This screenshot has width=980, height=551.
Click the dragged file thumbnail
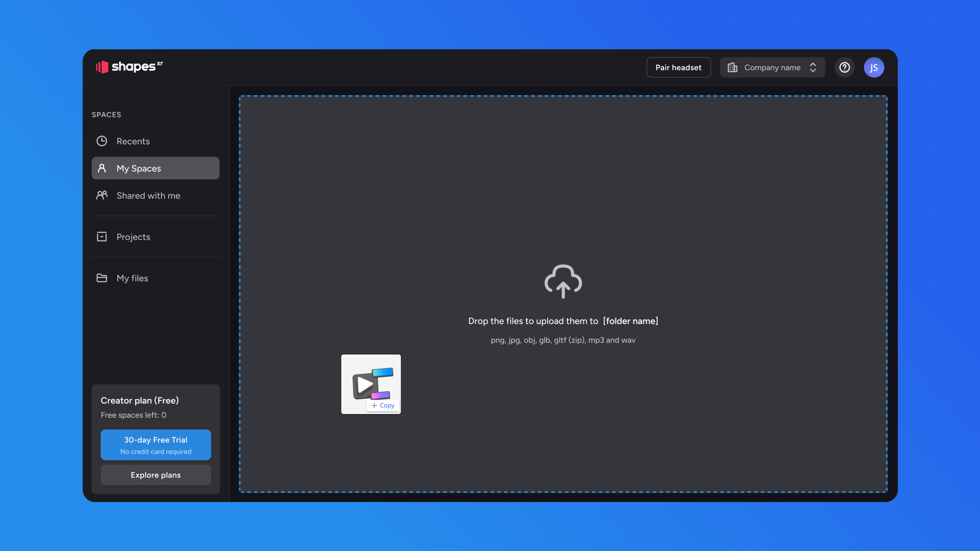371,384
